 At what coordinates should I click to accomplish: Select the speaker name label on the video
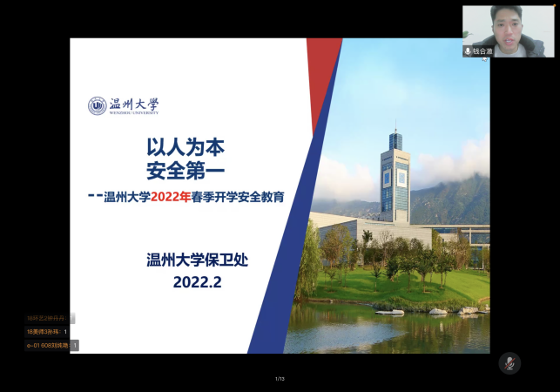(482, 51)
